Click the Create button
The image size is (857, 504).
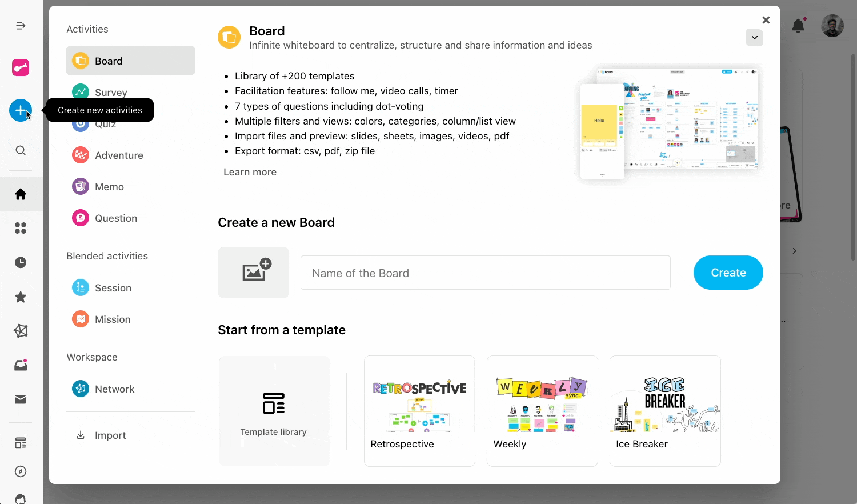pyautogui.click(x=728, y=273)
